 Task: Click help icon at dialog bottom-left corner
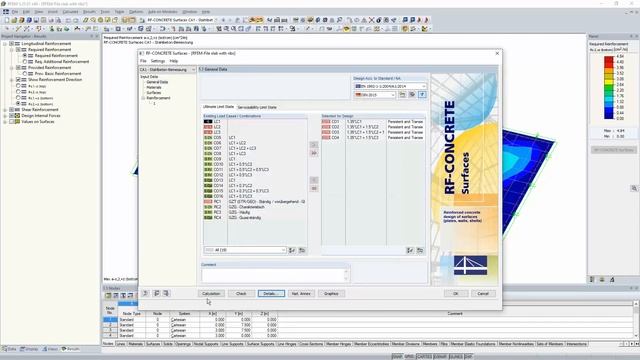tap(146, 293)
